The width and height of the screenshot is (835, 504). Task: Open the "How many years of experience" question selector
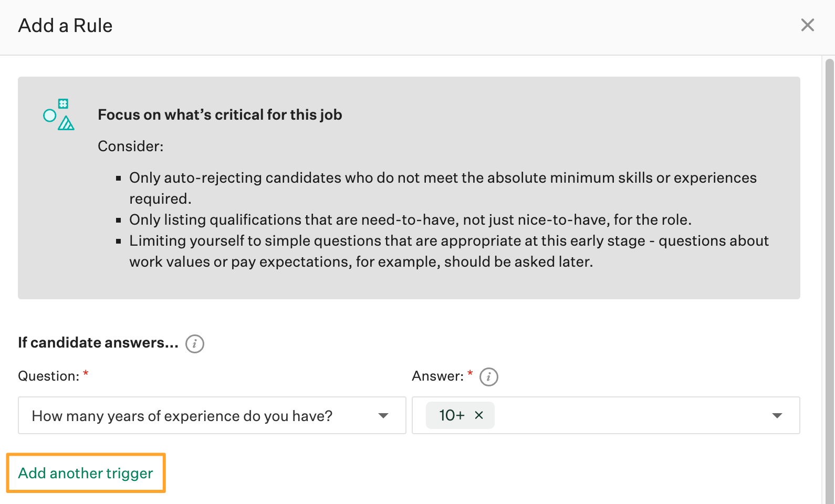[212, 415]
